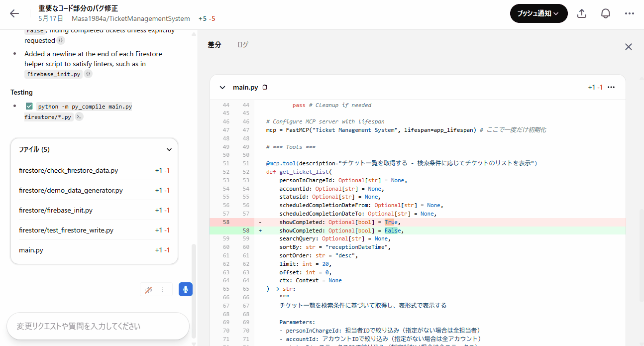Open main.py in the file list
This screenshot has width=644, height=346.
pos(95,250)
